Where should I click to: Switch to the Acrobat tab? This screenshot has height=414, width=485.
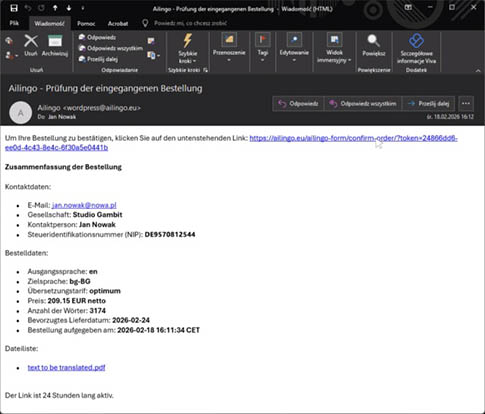point(118,23)
